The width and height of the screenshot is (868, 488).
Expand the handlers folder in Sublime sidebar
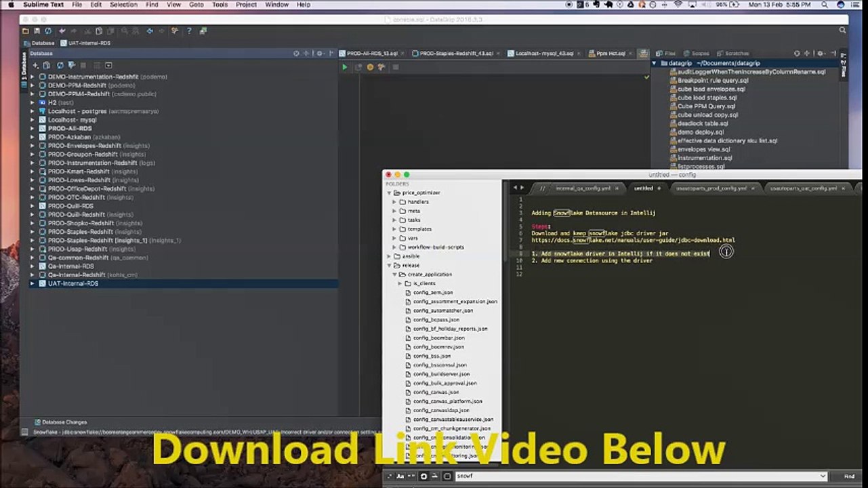[x=394, y=202]
